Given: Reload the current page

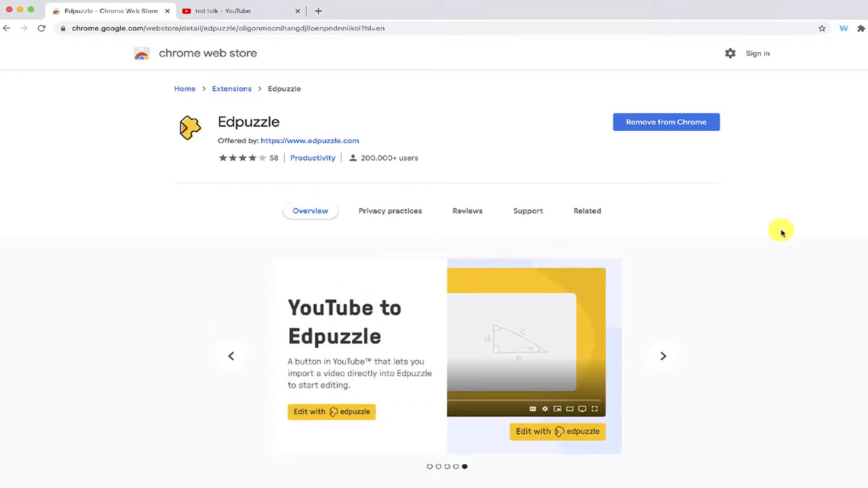Looking at the screenshot, I should coord(42,28).
